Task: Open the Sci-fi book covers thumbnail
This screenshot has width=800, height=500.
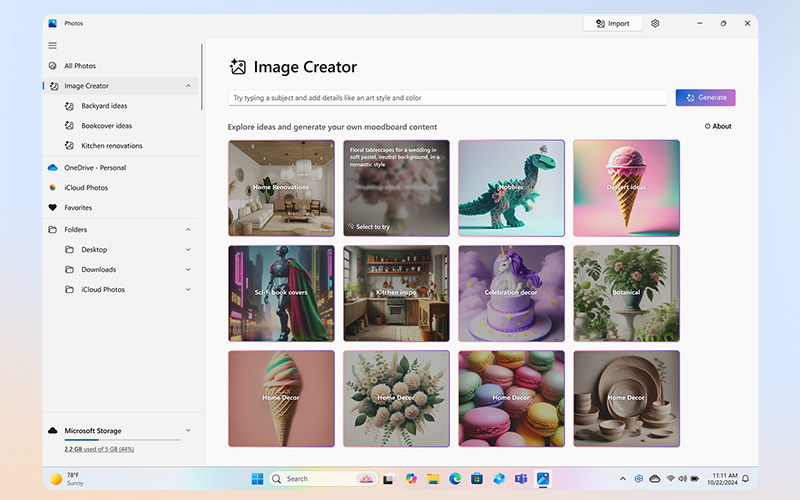Action: pyautogui.click(x=281, y=293)
